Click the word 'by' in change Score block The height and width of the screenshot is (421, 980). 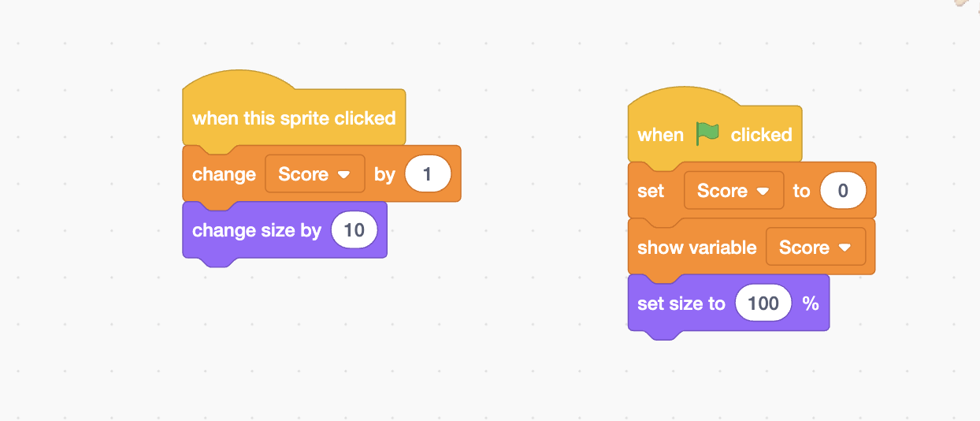coord(384,174)
